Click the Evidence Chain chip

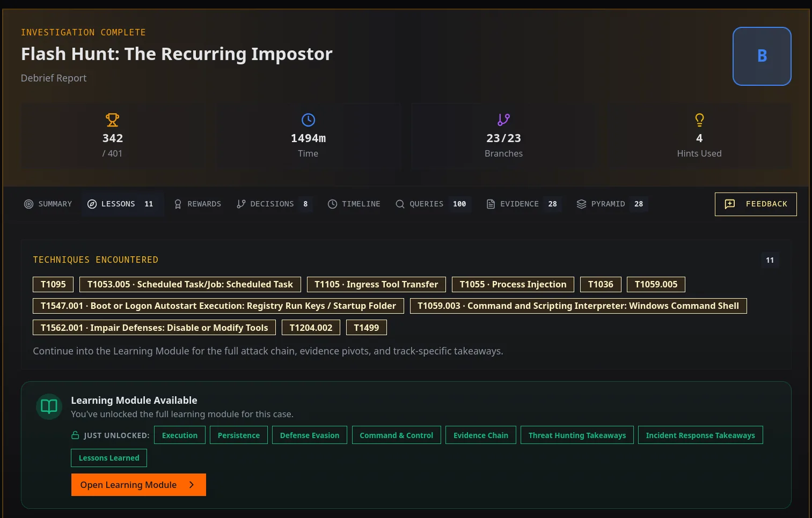click(481, 435)
